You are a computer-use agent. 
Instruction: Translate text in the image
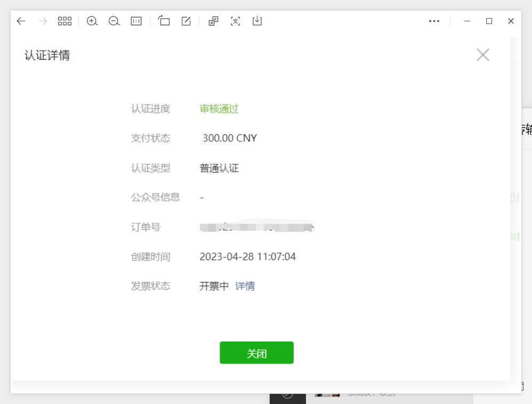(213, 21)
